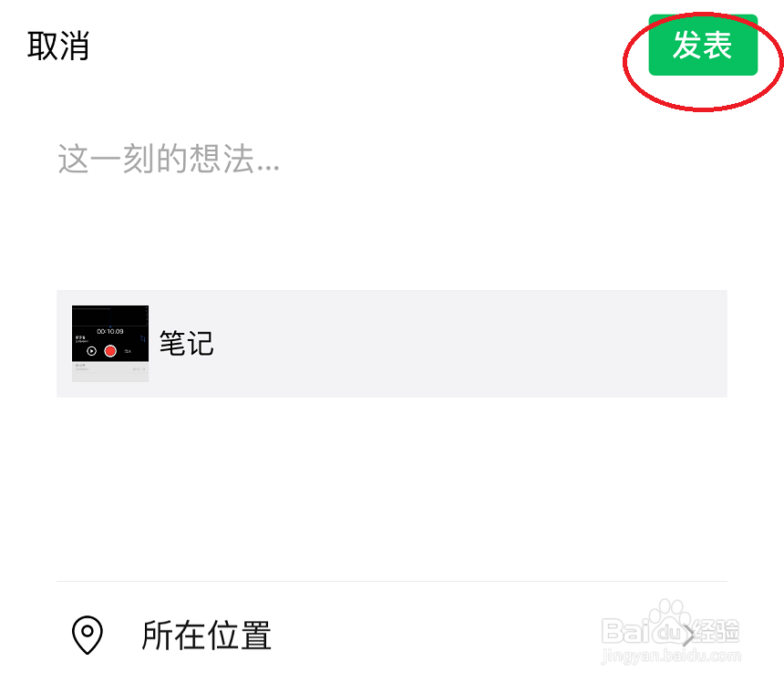Viewport: 784px width, 683px height.
Task: Click the 经验 watermark characters
Action: coord(717,631)
